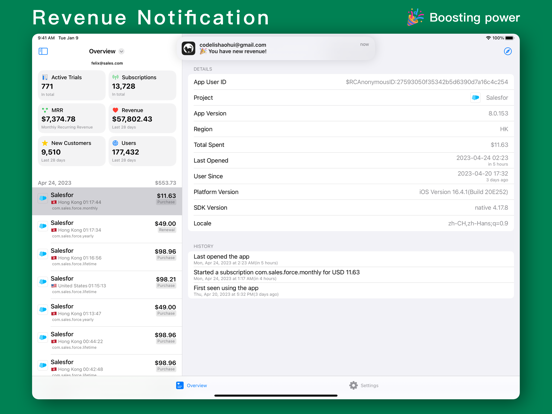Click the Hong Kong flag on the 01:17:34 row

[54, 230]
